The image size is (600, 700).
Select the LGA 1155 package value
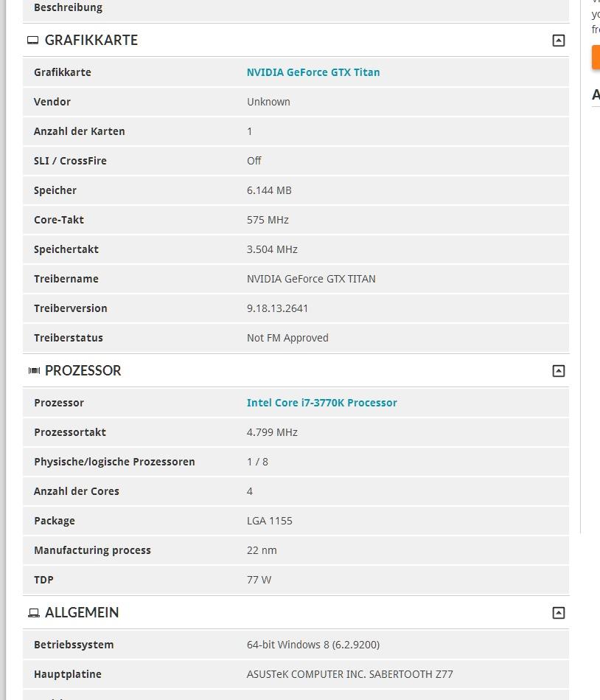click(269, 521)
